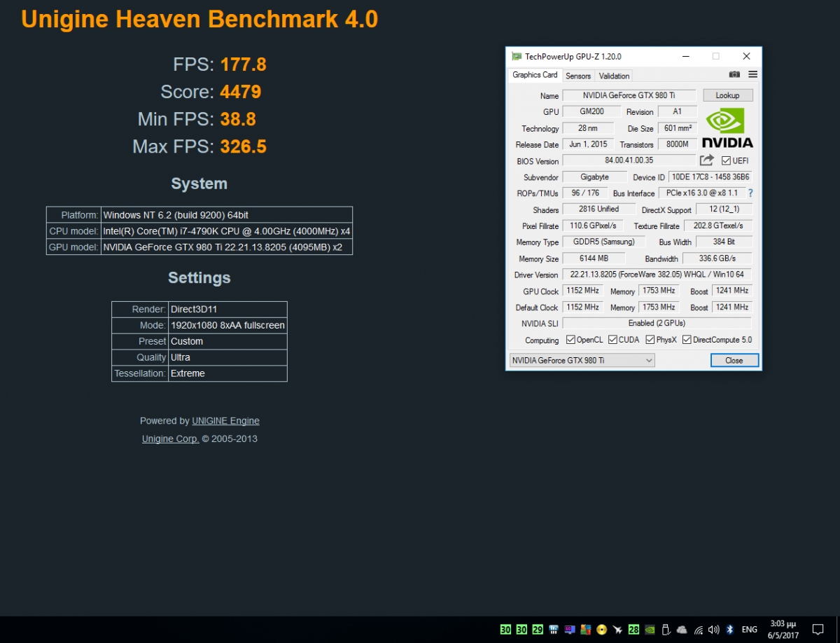Screen dimensions: 840x643
Task: Click the 202.8 GTexel/s texture fillrate value
Action: point(718,226)
